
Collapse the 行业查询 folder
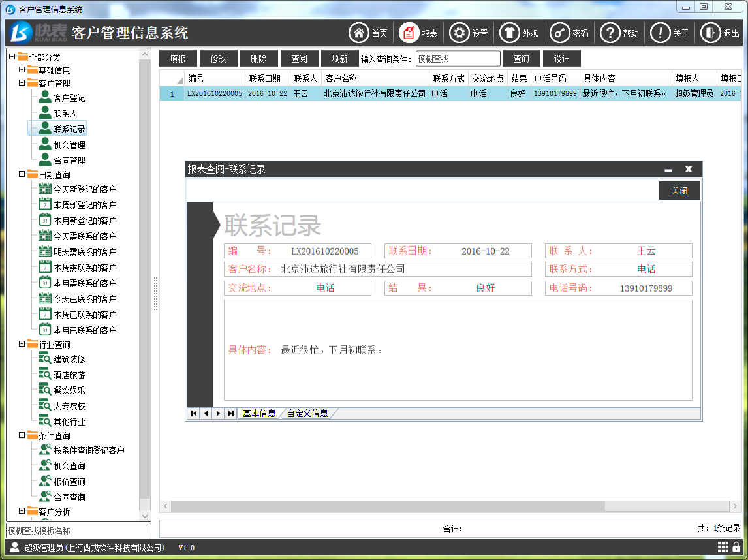[22, 343]
